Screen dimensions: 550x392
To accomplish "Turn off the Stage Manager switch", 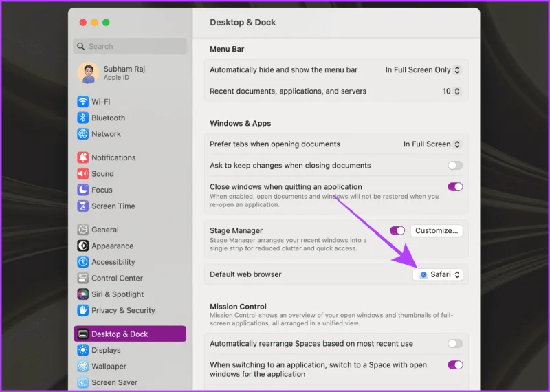I will click(x=397, y=230).
